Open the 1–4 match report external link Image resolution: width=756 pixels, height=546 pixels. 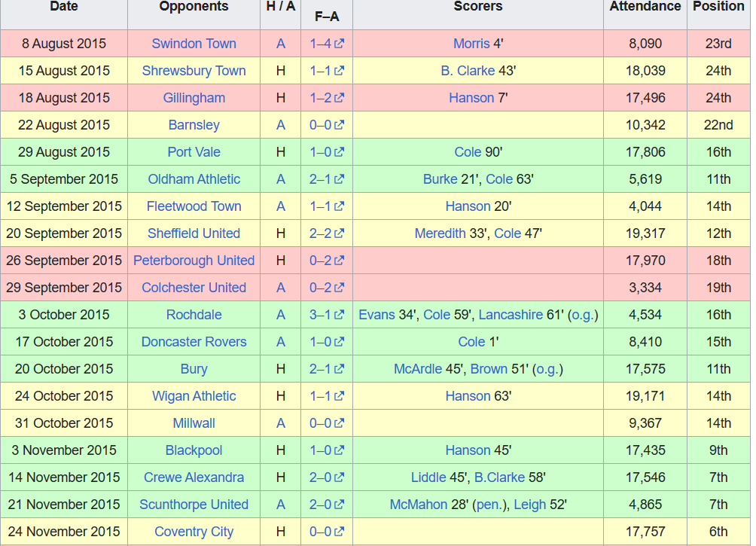click(x=327, y=44)
